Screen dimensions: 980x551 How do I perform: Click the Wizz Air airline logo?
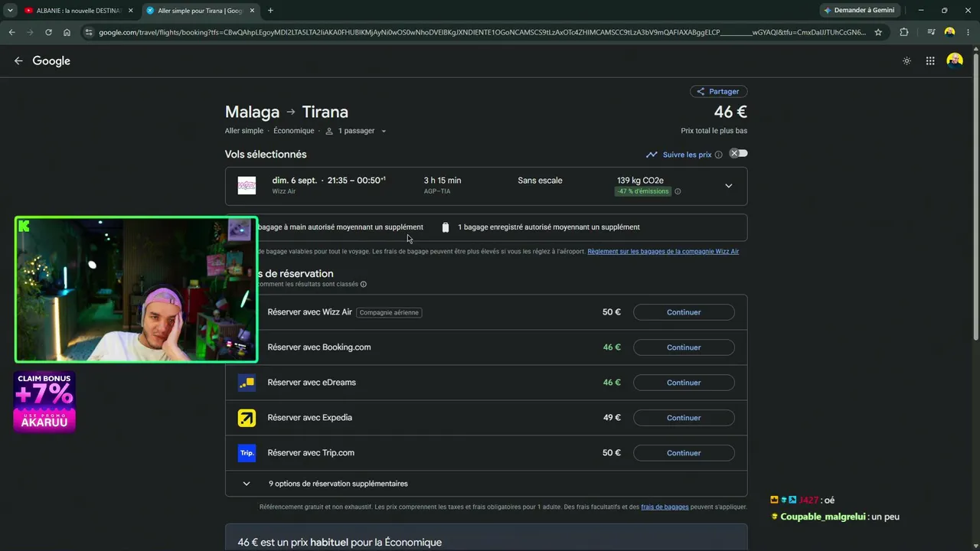(x=247, y=186)
